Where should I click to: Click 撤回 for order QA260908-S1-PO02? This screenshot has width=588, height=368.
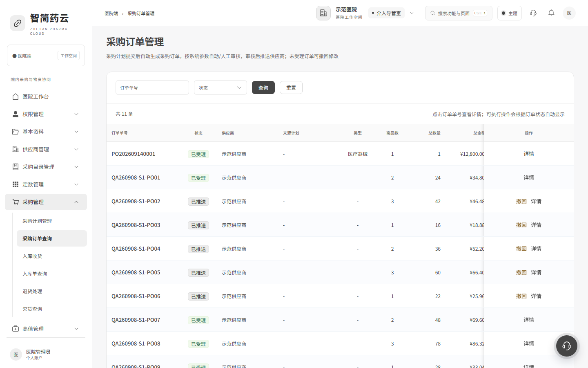pos(521,201)
